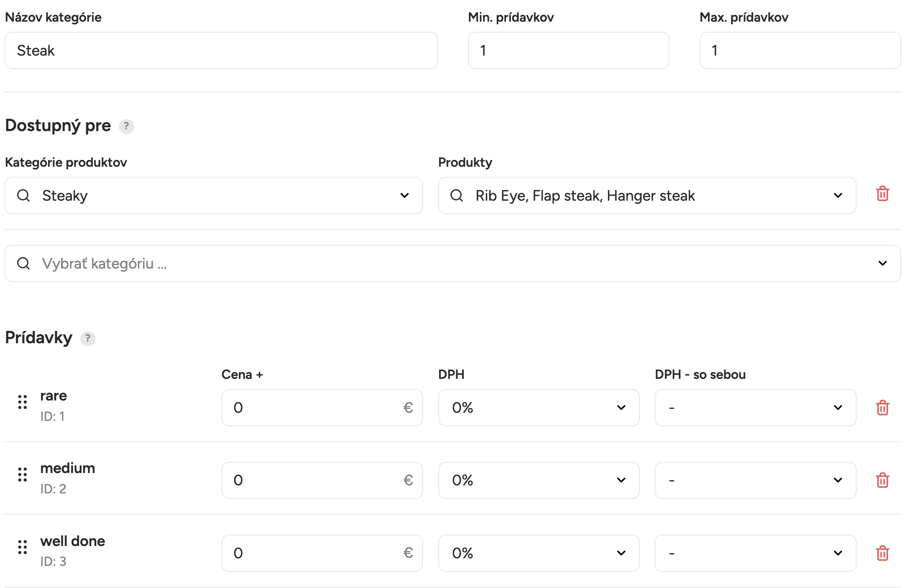Screen dimensions: 908x588
Task: Open the Vybrať kategóriu selector
Action: click(x=453, y=263)
